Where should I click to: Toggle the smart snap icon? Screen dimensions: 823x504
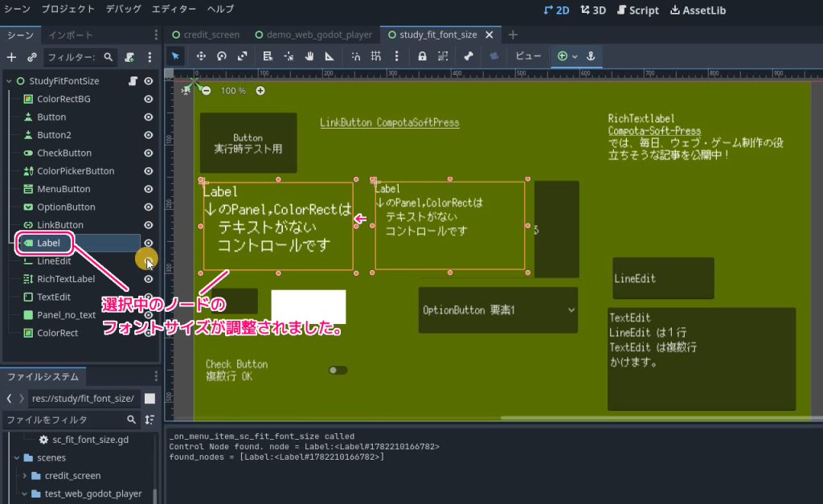coord(356,56)
